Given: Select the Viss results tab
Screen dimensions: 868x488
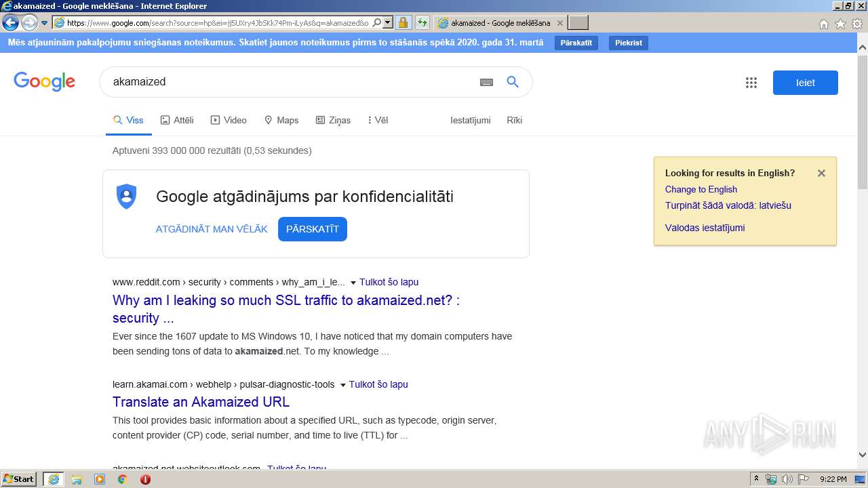Looking at the screenshot, I should (128, 120).
